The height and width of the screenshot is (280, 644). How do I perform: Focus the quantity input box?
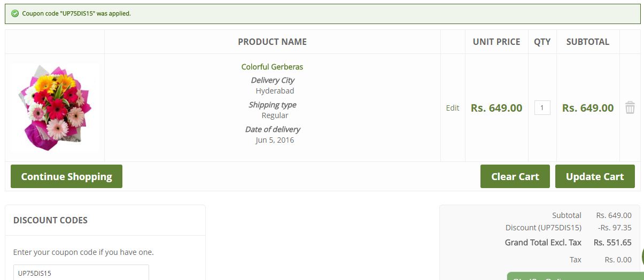pyautogui.click(x=542, y=108)
